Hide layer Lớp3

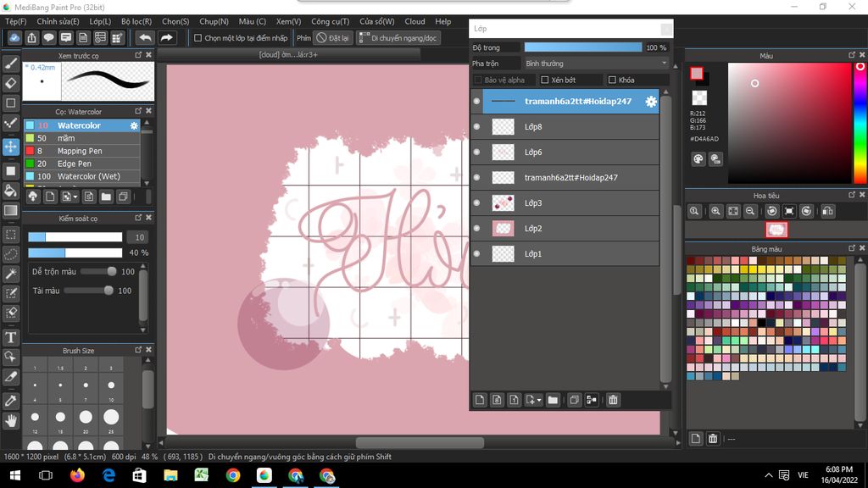[476, 203]
